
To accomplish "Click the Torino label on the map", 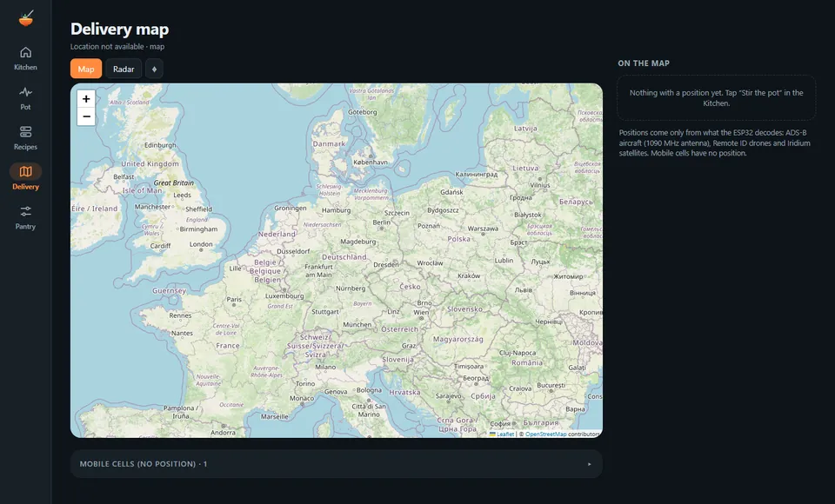I will [x=305, y=383].
